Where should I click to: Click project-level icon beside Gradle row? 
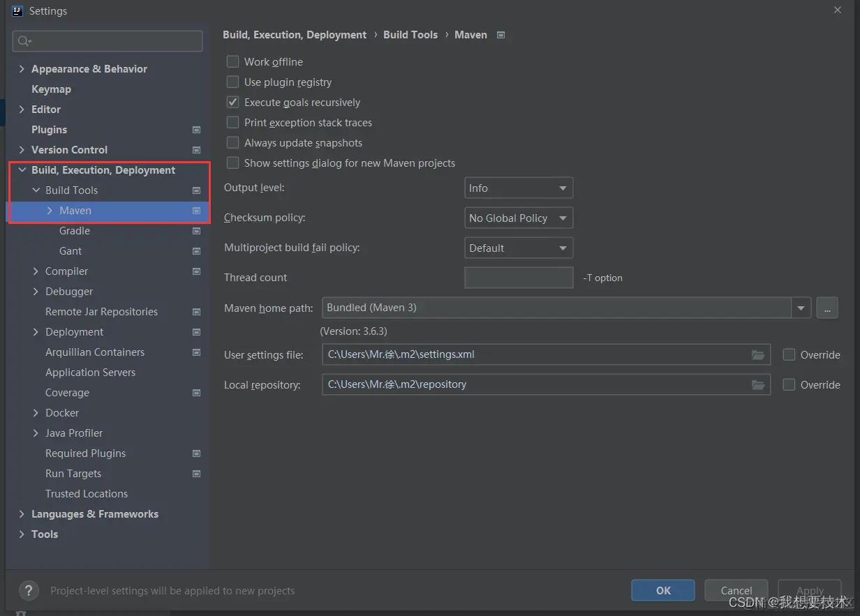point(196,231)
